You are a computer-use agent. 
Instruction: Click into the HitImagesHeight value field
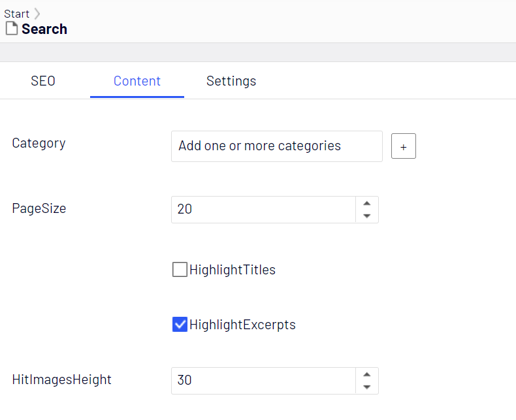263,381
